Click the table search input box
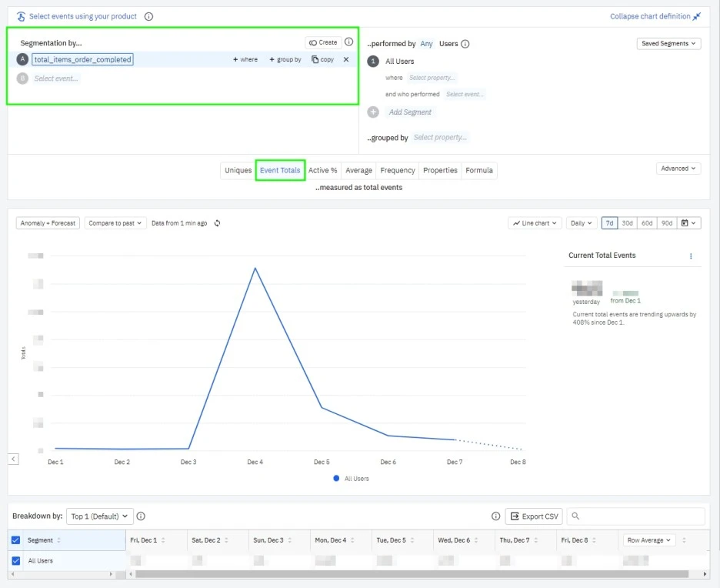 point(636,516)
